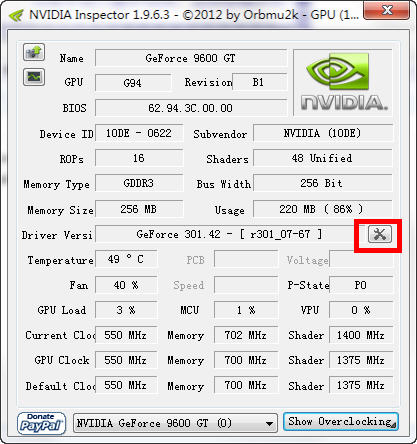
Task: Click the Device ID field
Action: coord(139,133)
